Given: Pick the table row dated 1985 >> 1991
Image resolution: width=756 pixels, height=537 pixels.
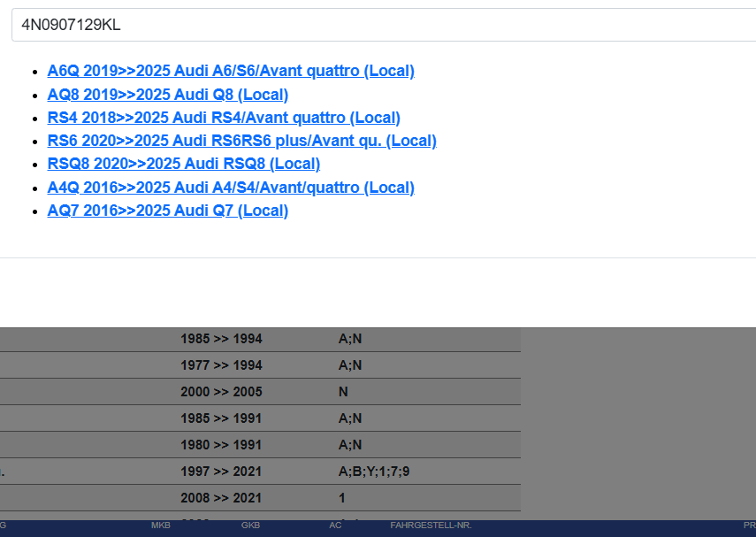Looking at the screenshot, I should [x=221, y=418].
